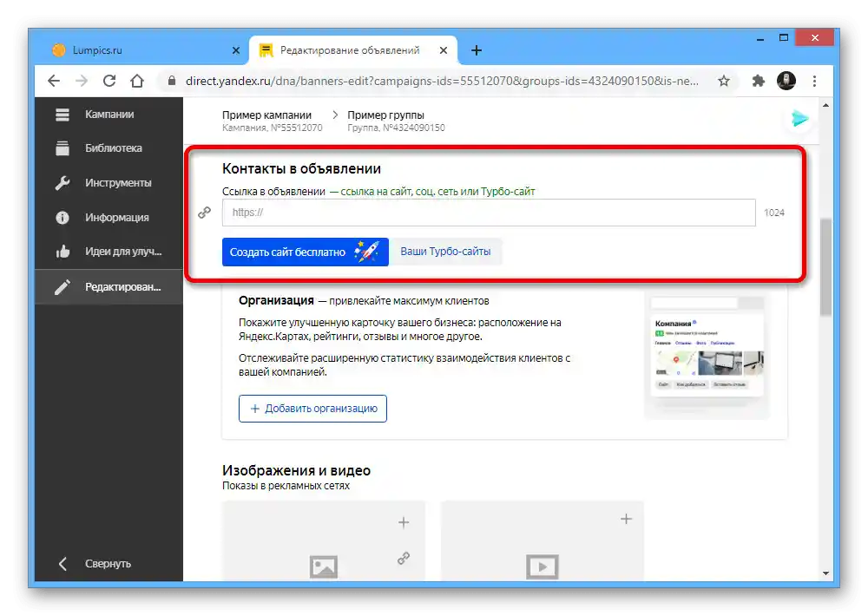Open Chrome three-dot menu
The width and height of the screenshot is (868, 616).
click(x=814, y=81)
